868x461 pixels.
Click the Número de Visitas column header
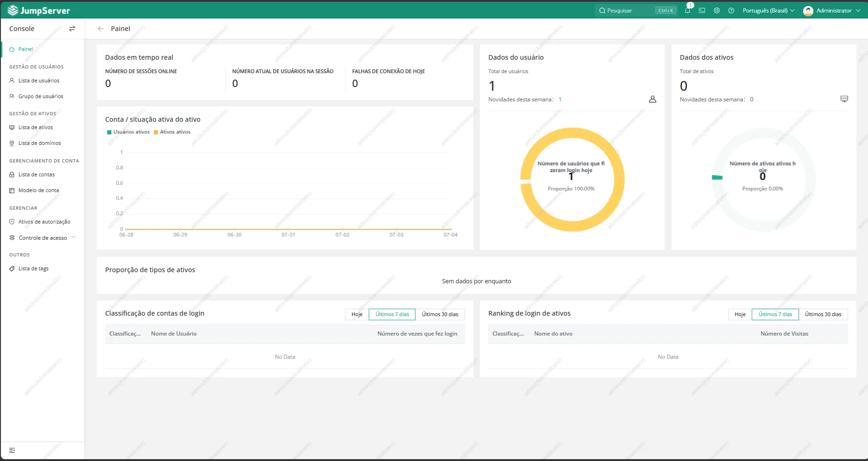(784, 334)
